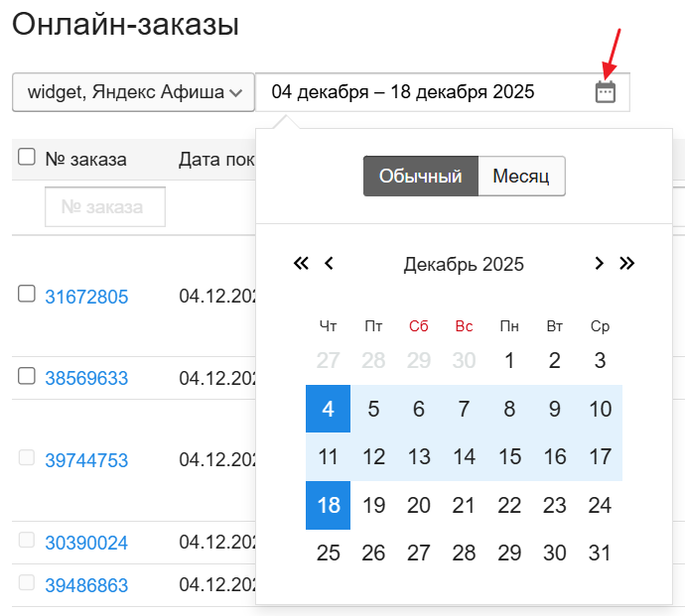Type in the № заказа filter field
Viewport: 685px width, 616px height.
(x=105, y=207)
